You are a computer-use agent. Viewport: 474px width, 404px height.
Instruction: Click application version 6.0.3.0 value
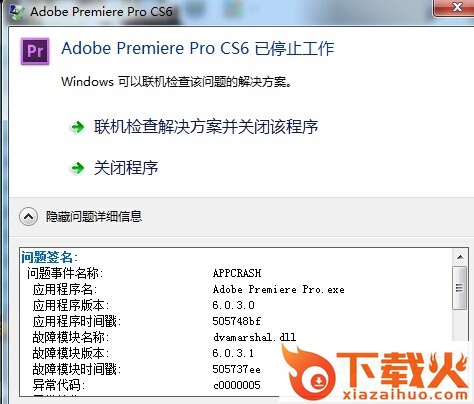[234, 305]
